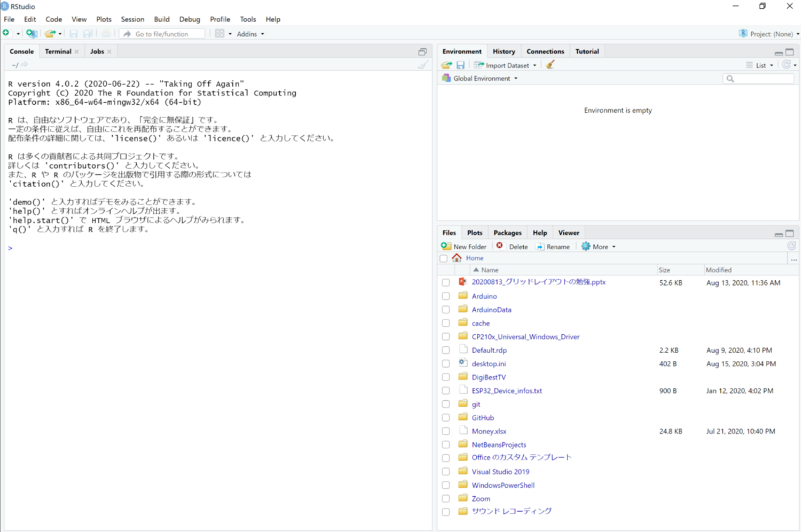Click the Delete button in Files pane

(512, 246)
